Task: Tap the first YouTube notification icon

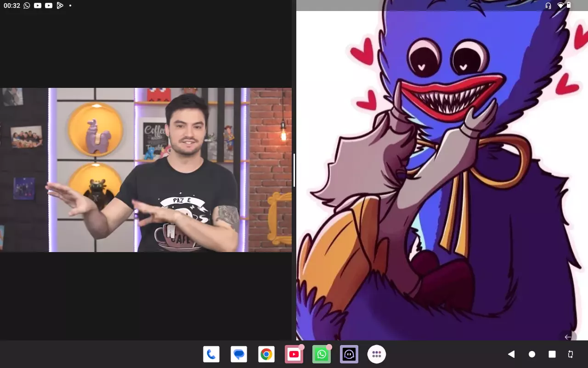Action: pos(38,6)
